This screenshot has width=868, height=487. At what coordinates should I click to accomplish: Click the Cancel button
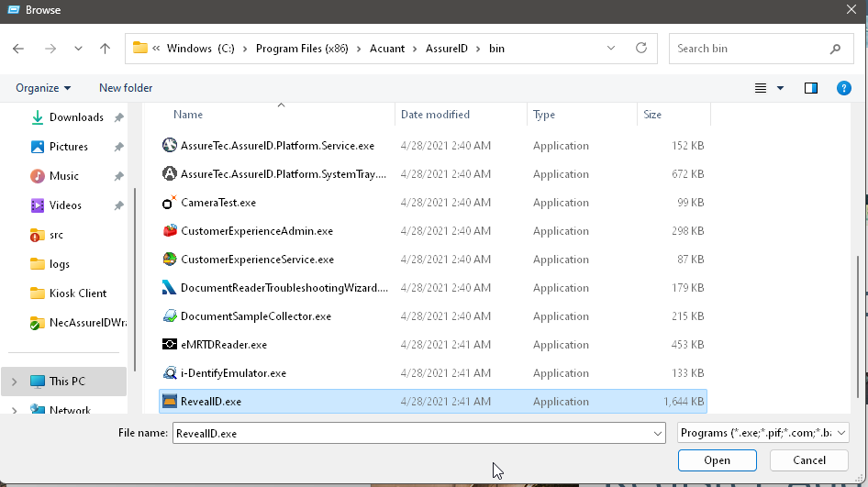809,460
